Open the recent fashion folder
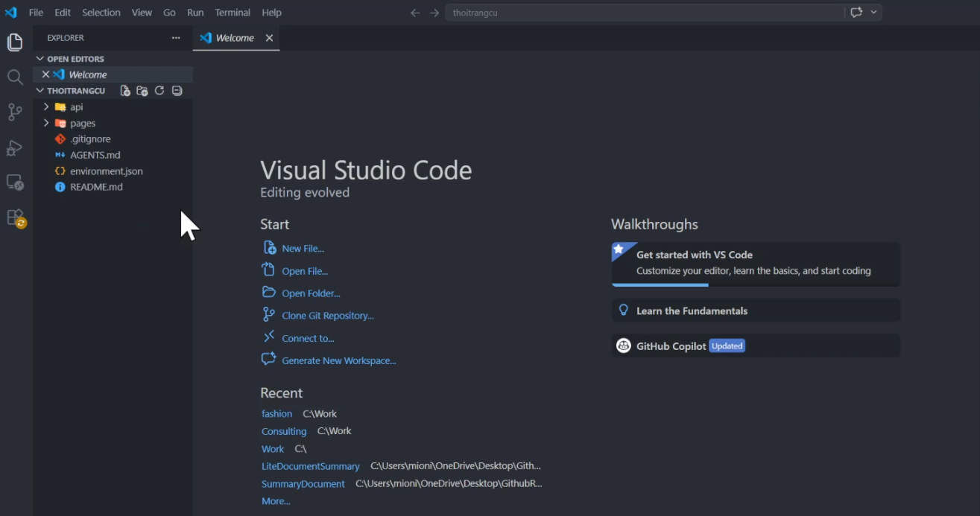 pyautogui.click(x=276, y=414)
